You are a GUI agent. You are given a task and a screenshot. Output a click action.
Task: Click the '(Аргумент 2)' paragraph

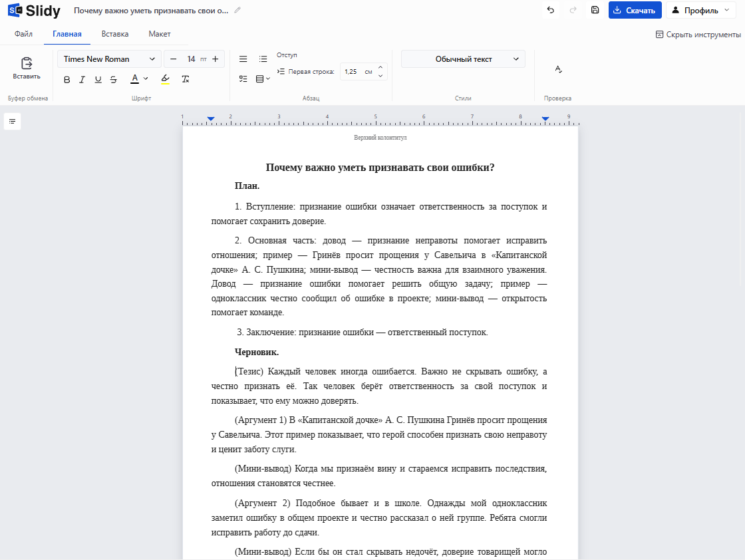(379, 517)
